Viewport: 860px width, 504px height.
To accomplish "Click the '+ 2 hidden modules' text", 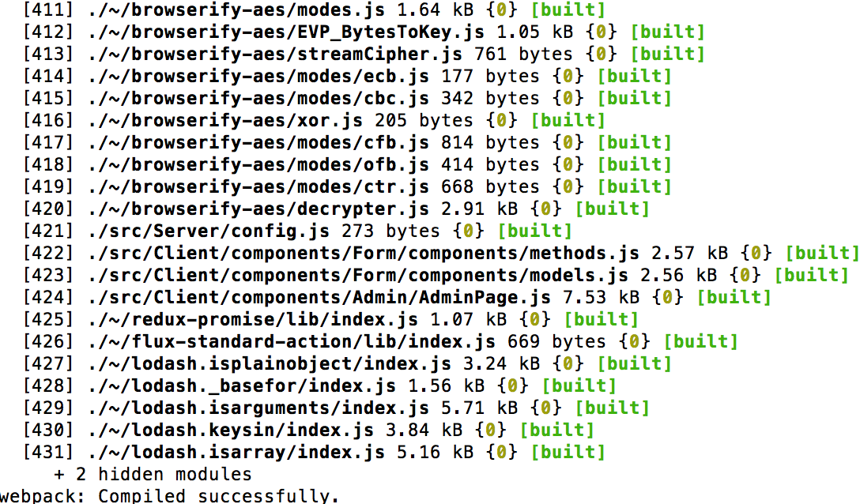I will [153, 475].
